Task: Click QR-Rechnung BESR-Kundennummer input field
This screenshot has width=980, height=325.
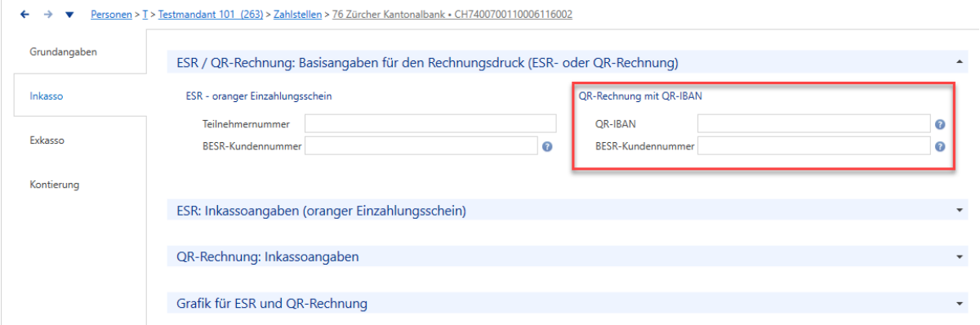Action: [x=814, y=145]
